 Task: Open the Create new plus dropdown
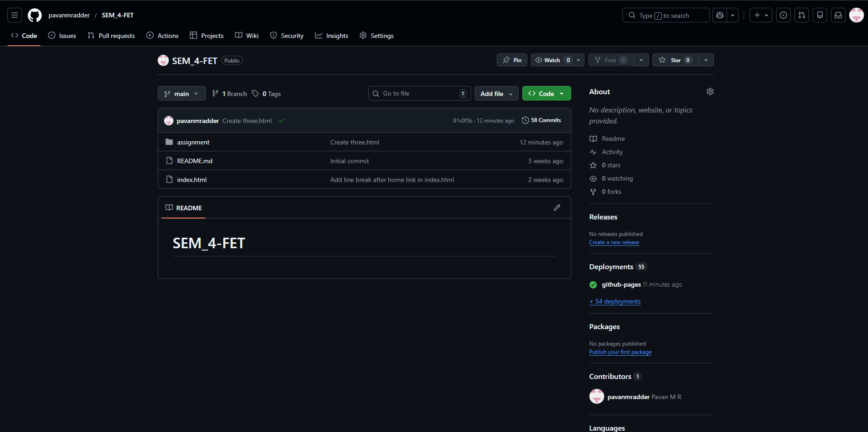pos(761,15)
